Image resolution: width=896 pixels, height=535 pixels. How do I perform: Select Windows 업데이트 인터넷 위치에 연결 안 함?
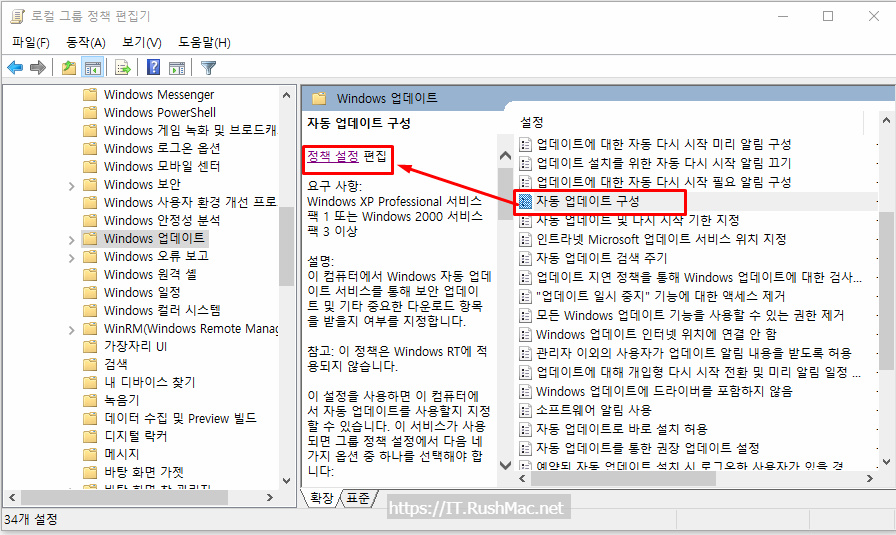(656, 334)
